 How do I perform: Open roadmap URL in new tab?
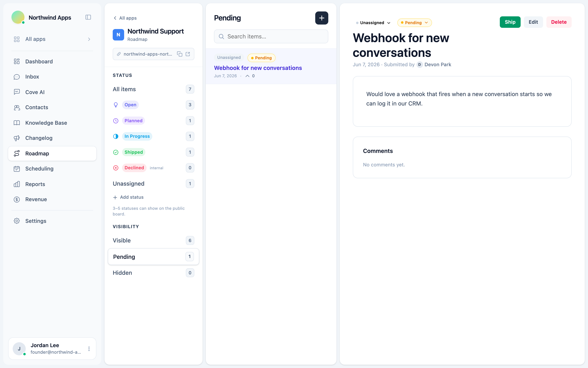[188, 54]
